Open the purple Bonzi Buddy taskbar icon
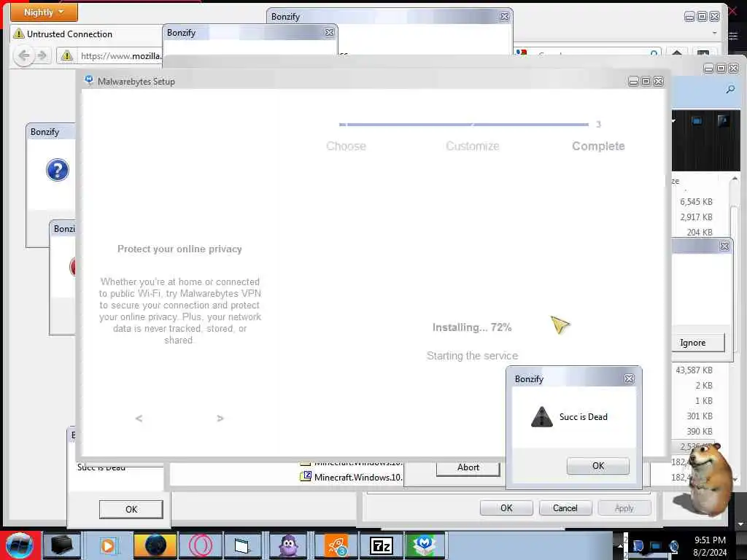Image resolution: width=747 pixels, height=560 pixels. (288, 545)
